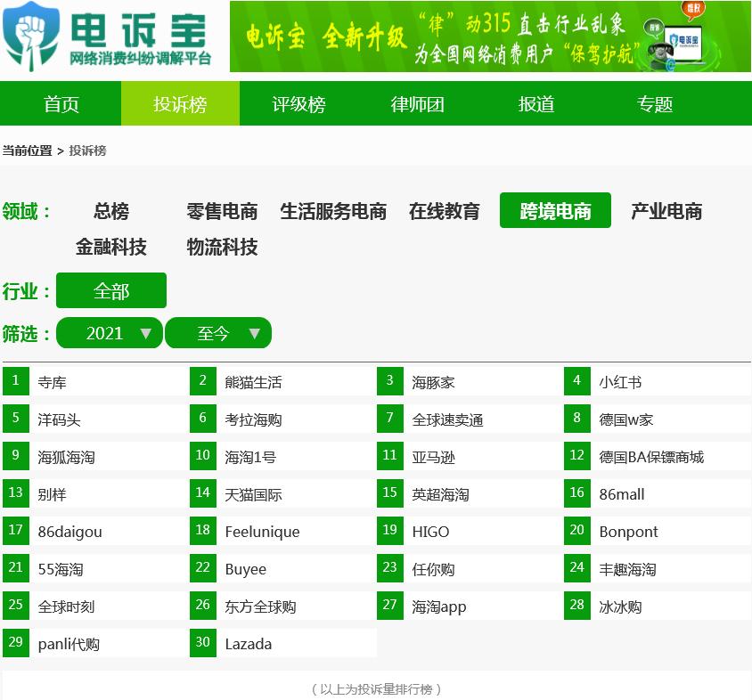This screenshot has width=752, height=700.
Task: Click the orange 维权 bubble icon in banner
Action: tap(692, 9)
